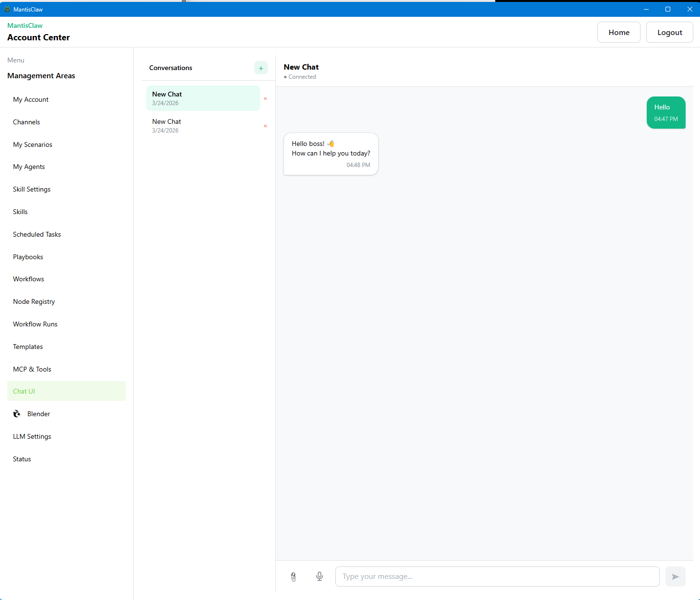700x600 pixels.
Task: Delete the first New Chat with its red x
Action: pyautogui.click(x=265, y=98)
